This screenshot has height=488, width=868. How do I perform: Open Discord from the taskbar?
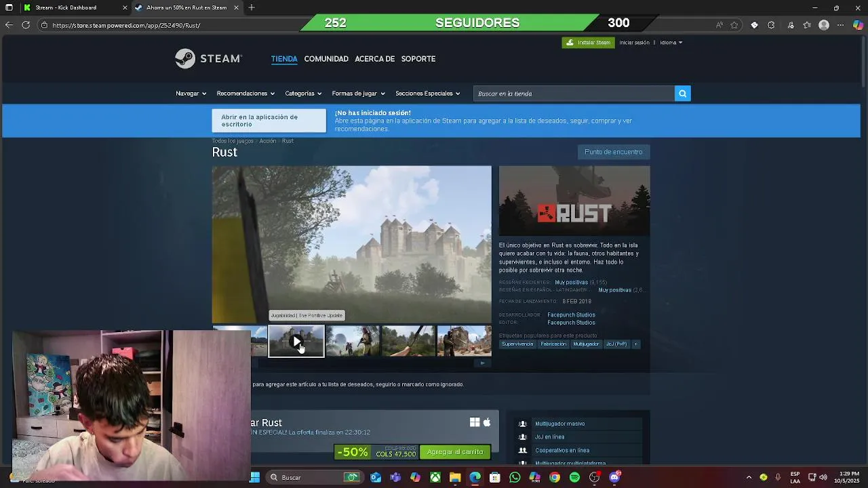click(x=615, y=477)
